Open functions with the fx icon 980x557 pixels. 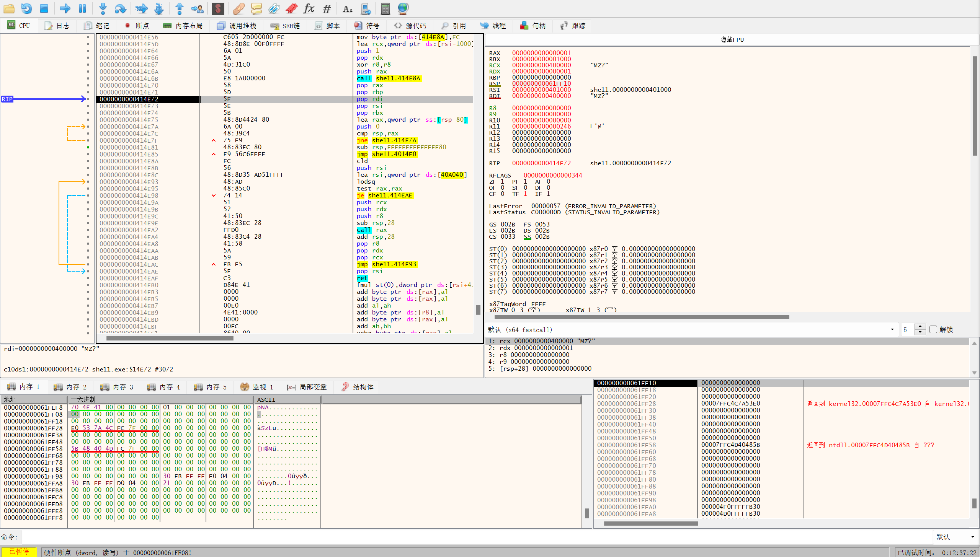309,8
